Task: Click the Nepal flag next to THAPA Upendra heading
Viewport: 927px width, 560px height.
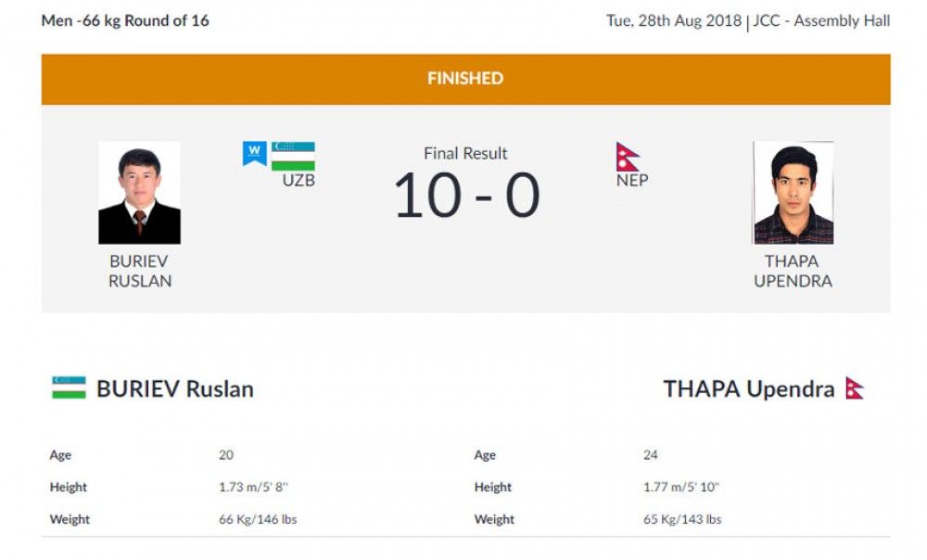Action: pos(854,388)
